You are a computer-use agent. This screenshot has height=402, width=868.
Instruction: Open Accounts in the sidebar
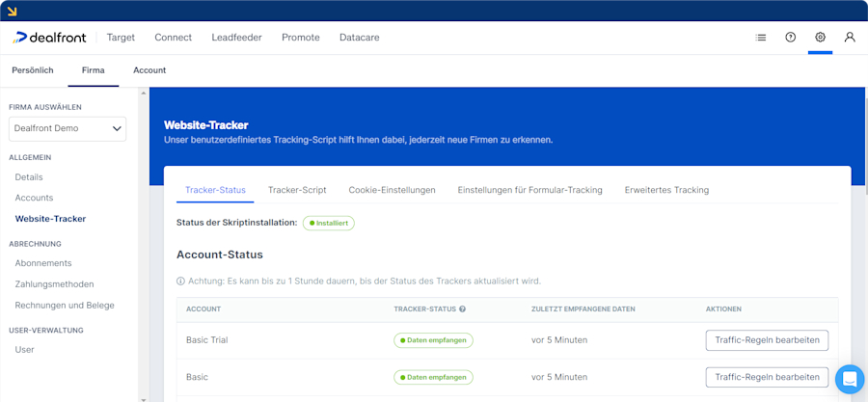pyautogui.click(x=34, y=198)
